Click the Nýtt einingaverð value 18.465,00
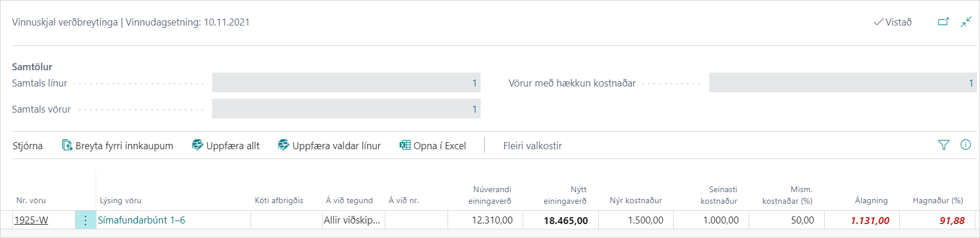This screenshot has width=980, height=238. click(566, 221)
